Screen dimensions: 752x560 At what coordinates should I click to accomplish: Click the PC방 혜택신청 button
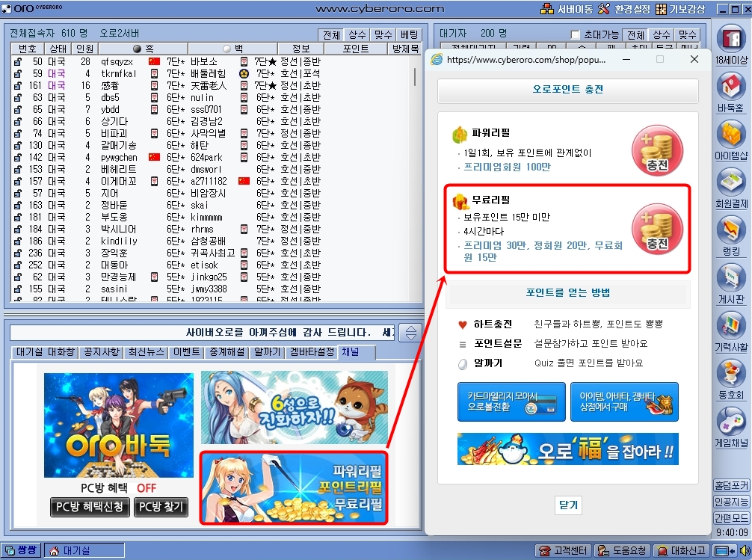point(90,507)
